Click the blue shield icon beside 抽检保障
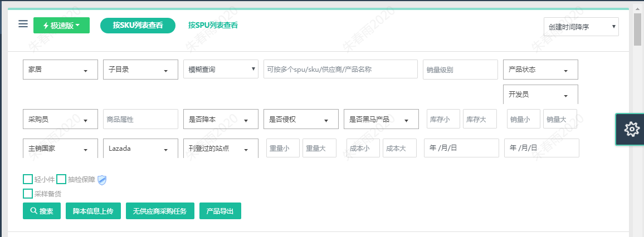644x237 pixels. [x=102, y=180]
